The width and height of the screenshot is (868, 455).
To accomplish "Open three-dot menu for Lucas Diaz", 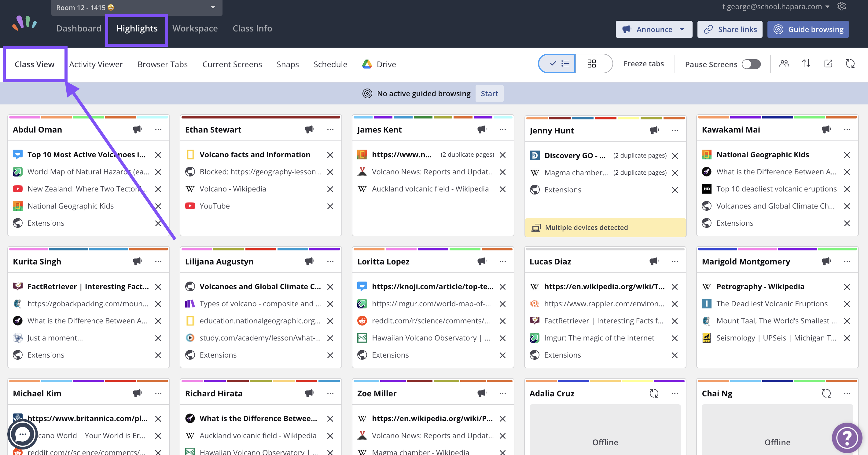I will coord(675,261).
